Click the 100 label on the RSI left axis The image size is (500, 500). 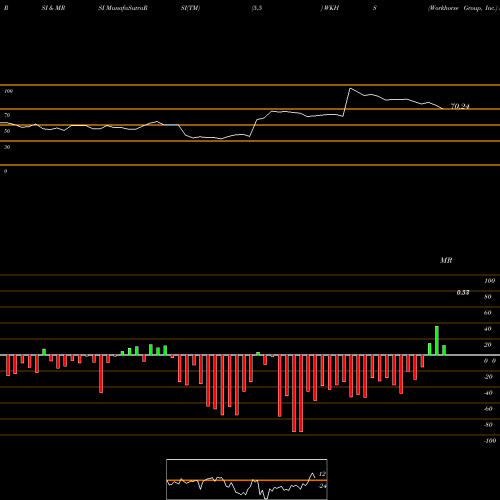pos(8,91)
